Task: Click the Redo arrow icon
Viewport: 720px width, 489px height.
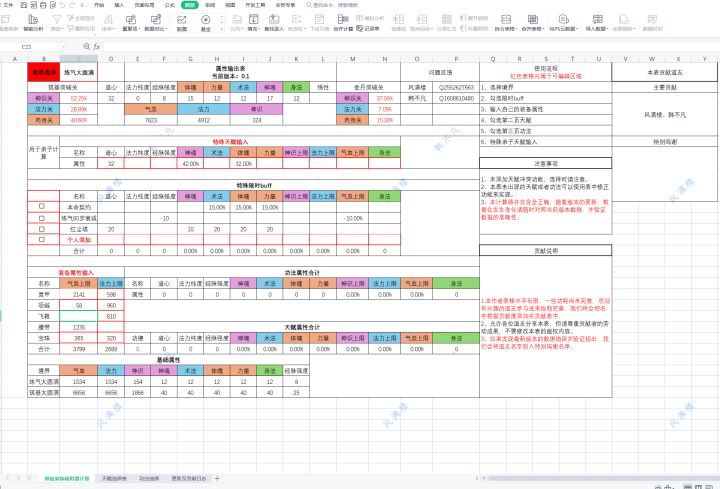Action: click(x=73, y=5)
